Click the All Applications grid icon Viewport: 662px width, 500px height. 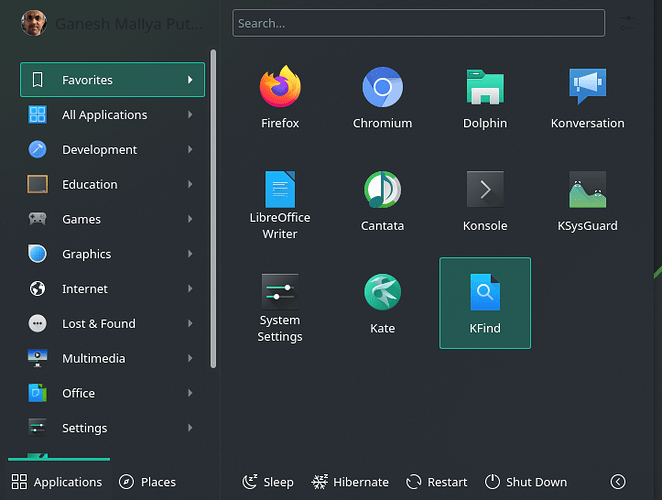[37, 114]
